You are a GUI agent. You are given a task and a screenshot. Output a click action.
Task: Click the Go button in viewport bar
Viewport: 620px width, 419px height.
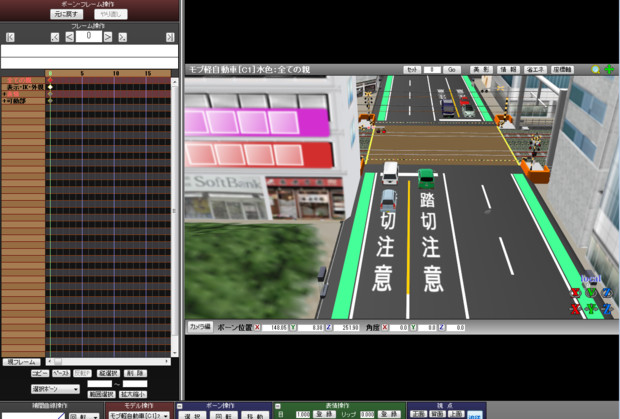[x=452, y=70]
